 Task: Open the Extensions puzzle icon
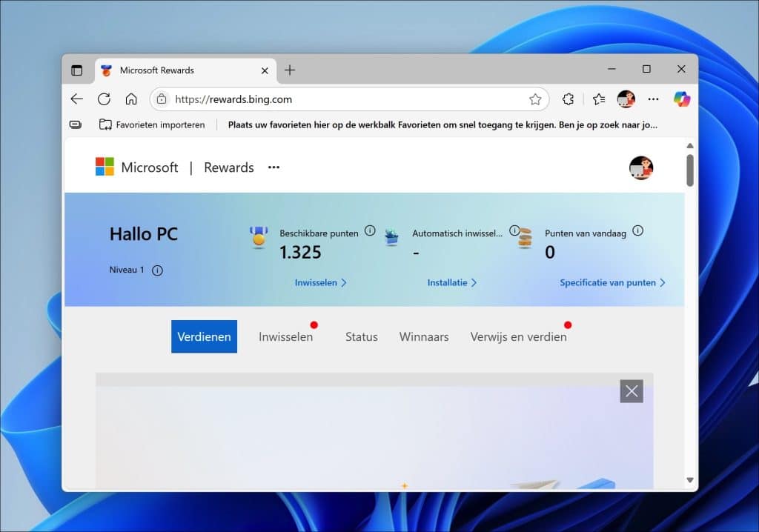pos(569,99)
